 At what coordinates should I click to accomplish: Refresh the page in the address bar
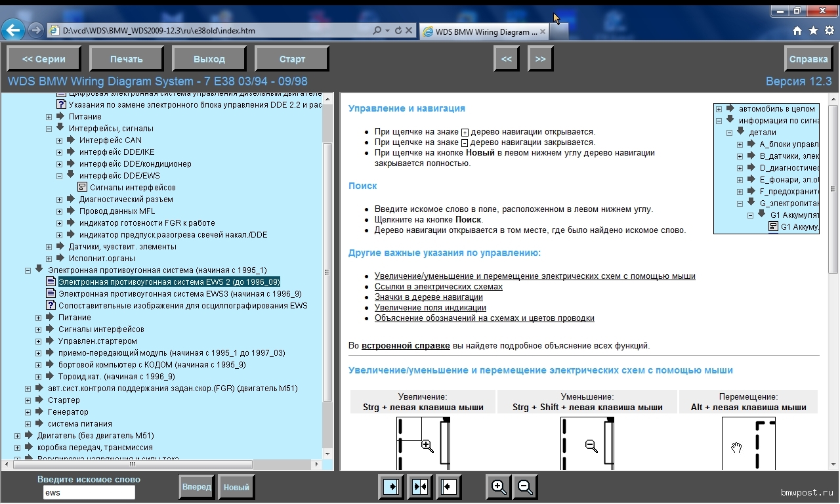398,31
